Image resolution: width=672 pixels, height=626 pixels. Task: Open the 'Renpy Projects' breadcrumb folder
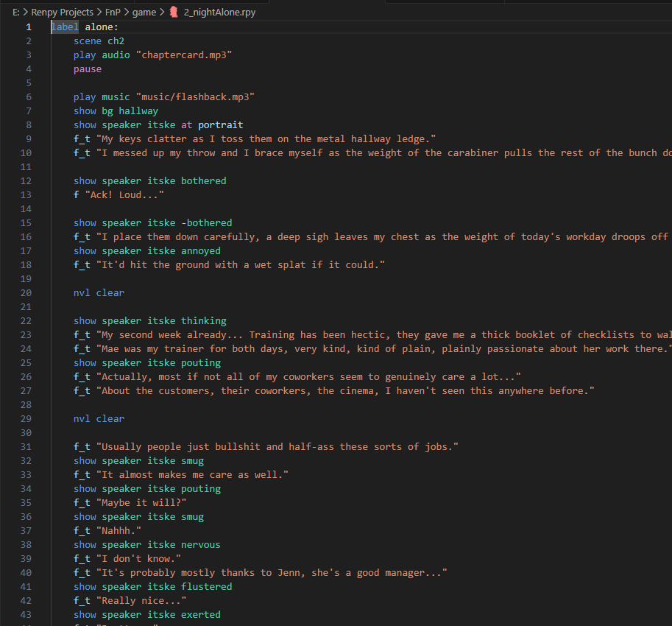tap(63, 12)
